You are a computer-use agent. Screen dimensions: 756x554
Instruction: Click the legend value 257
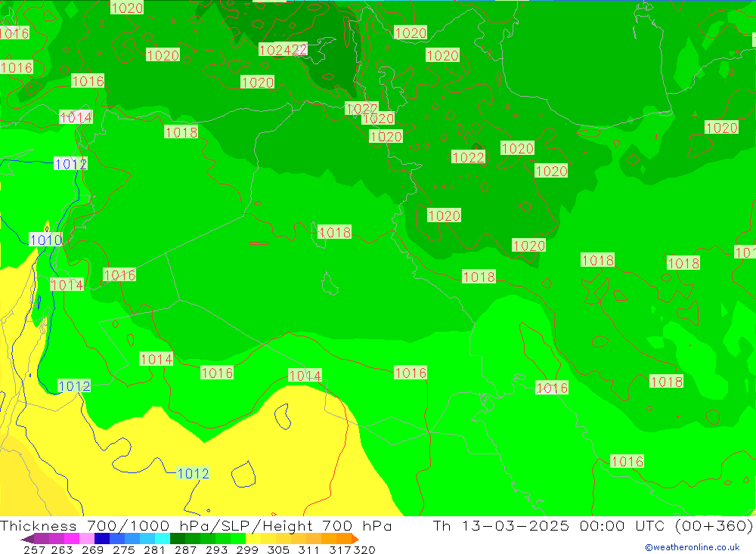click(34, 549)
